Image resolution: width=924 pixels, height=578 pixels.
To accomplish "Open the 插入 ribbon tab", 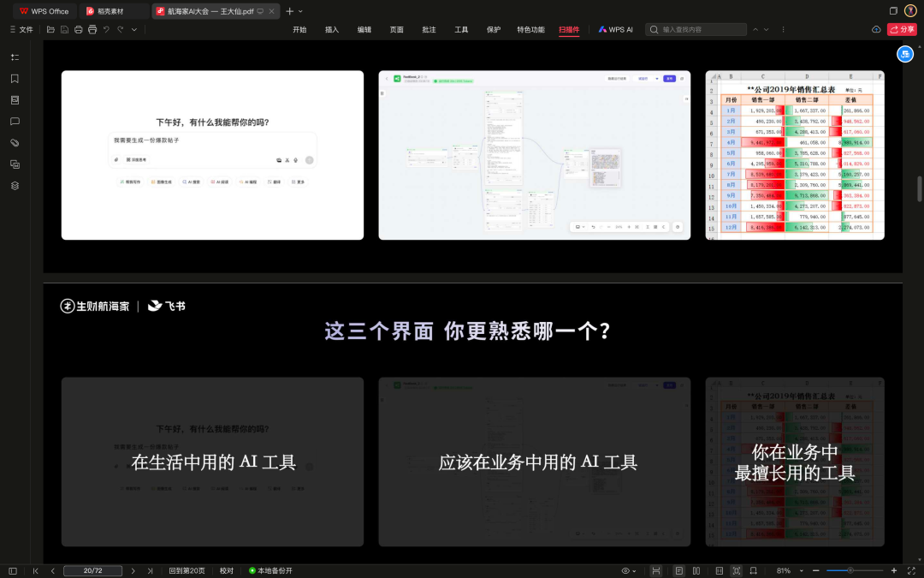I will pyautogui.click(x=332, y=29).
